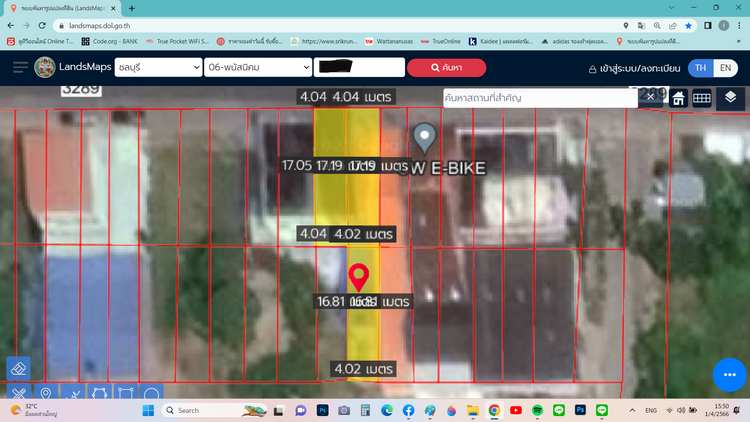Open the blue three-dots floating button
This screenshot has width=750, height=422.
730,374
